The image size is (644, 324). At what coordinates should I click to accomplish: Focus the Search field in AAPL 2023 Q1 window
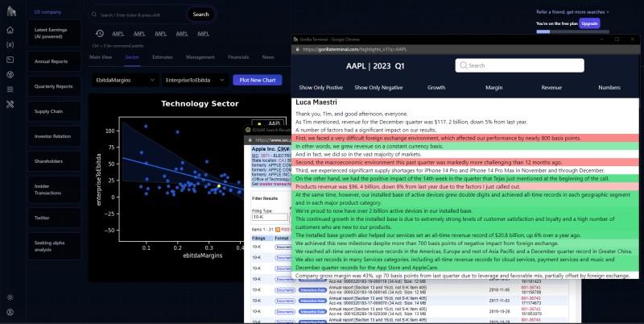[x=519, y=65]
